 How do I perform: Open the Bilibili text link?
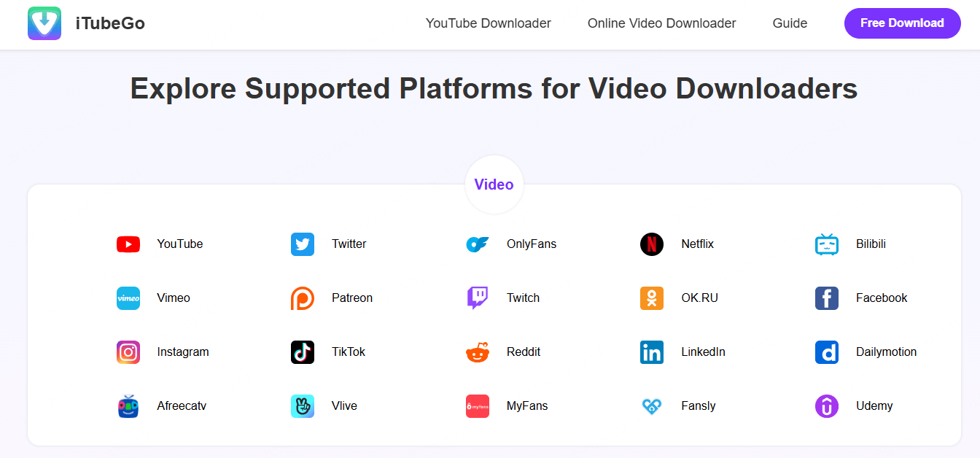871,244
